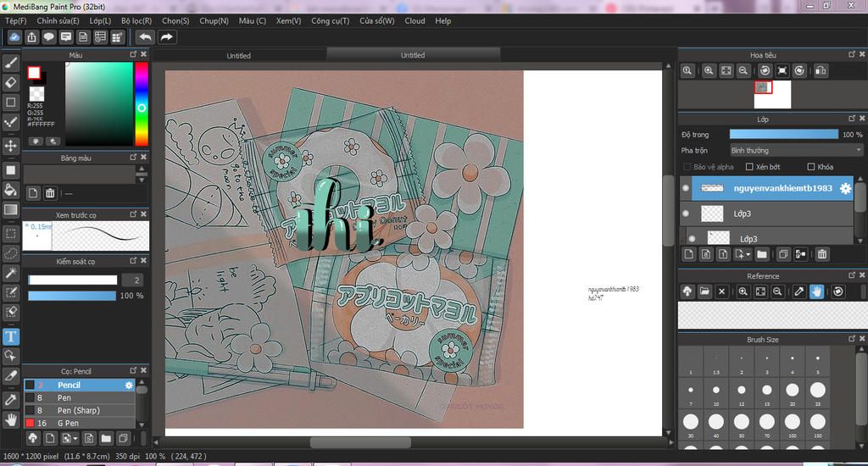Screen dimensions: 868x466
Task: Toggle the Bảo vệ alpha checkbox
Action: pos(687,167)
